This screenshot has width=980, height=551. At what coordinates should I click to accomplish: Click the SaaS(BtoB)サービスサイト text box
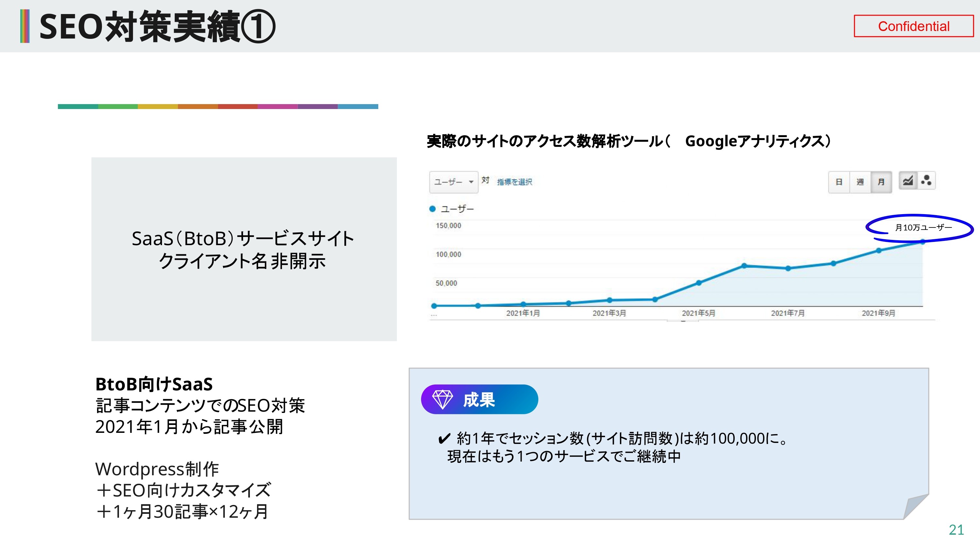click(244, 249)
